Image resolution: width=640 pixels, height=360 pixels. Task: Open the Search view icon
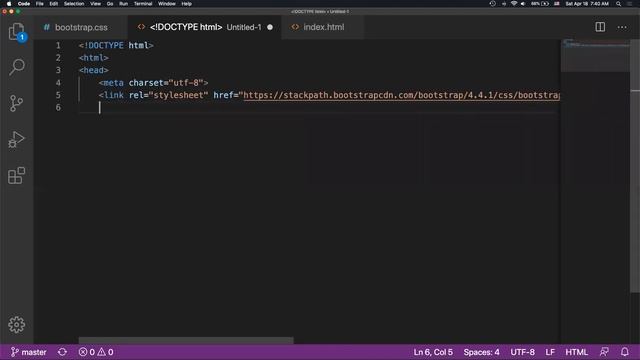16,67
